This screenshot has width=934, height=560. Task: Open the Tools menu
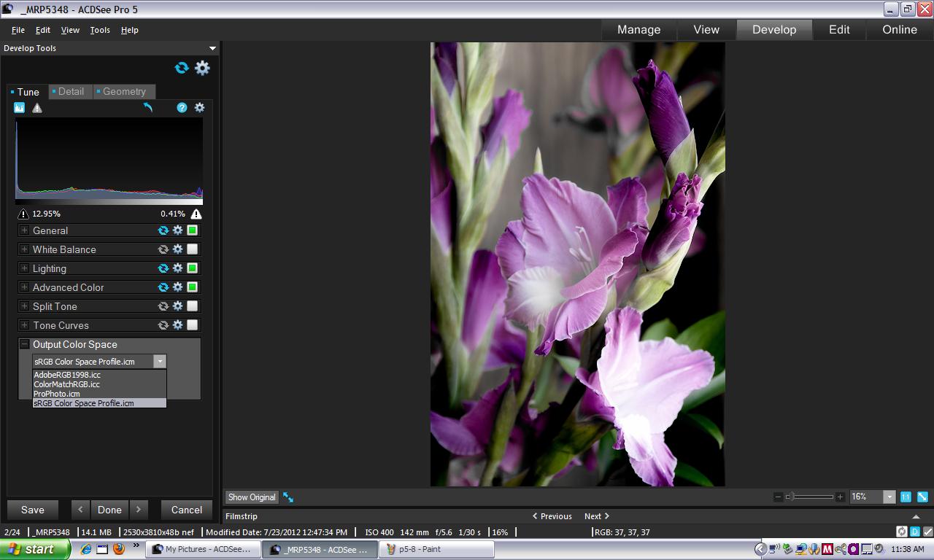click(x=100, y=30)
